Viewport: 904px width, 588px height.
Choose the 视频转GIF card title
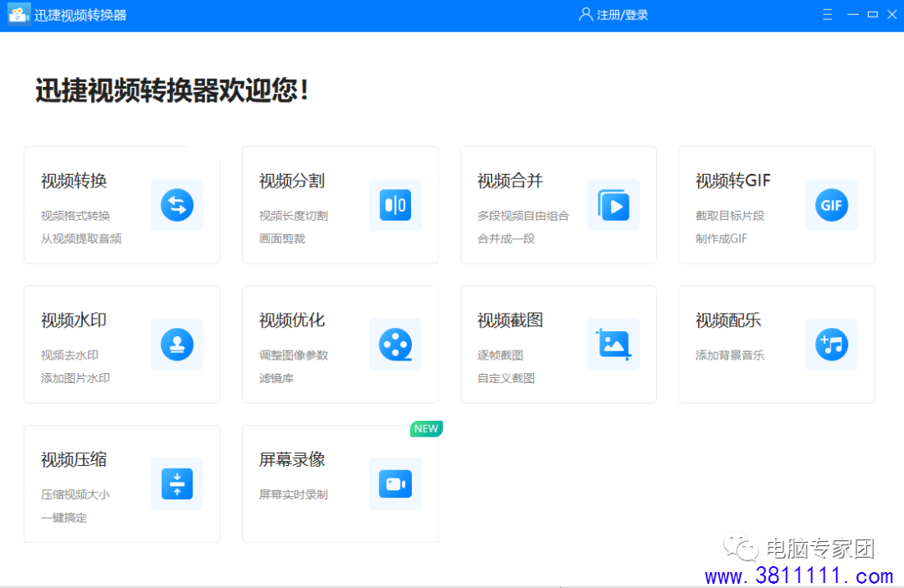(x=732, y=181)
